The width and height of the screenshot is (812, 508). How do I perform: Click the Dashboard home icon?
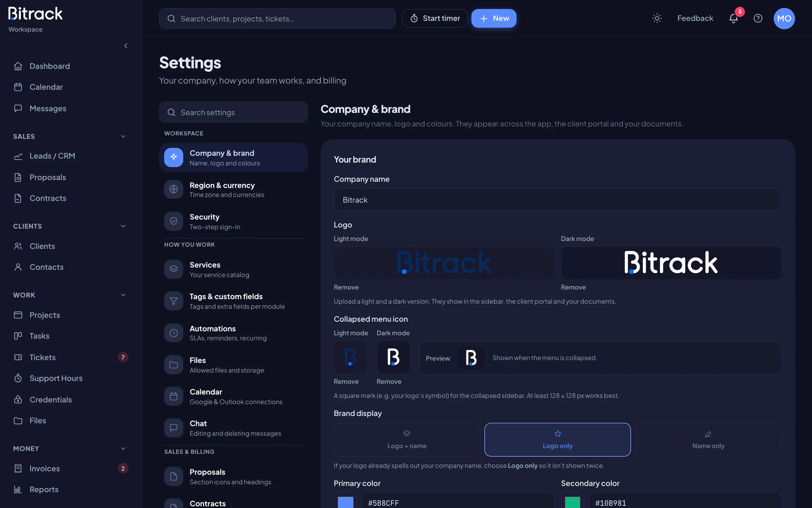tap(18, 66)
